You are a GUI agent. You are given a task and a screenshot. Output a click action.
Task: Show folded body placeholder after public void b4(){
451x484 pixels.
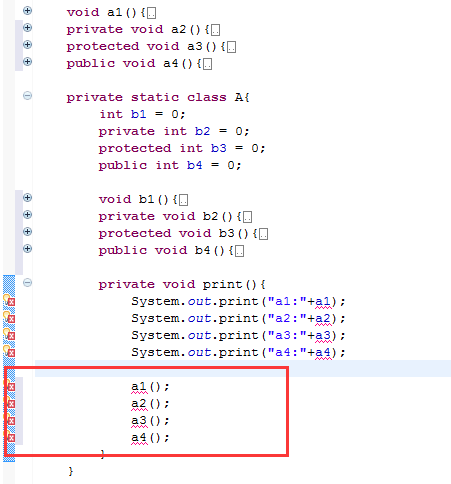pos(240,251)
